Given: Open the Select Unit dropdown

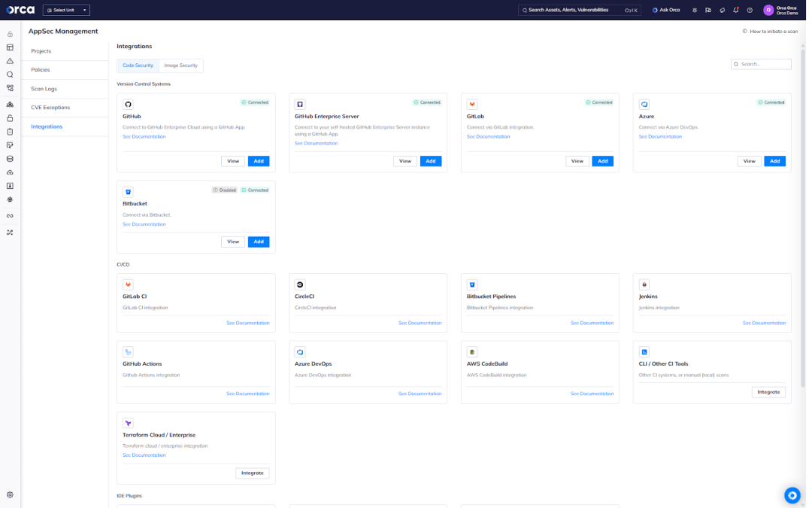Looking at the screenshot, I should [66, 10].
